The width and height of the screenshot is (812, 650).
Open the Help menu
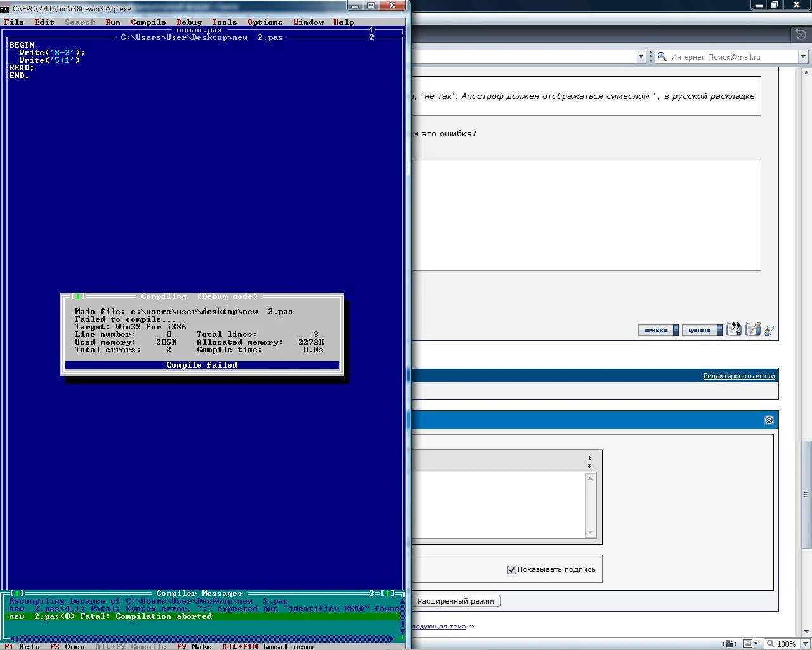[344, 22]
